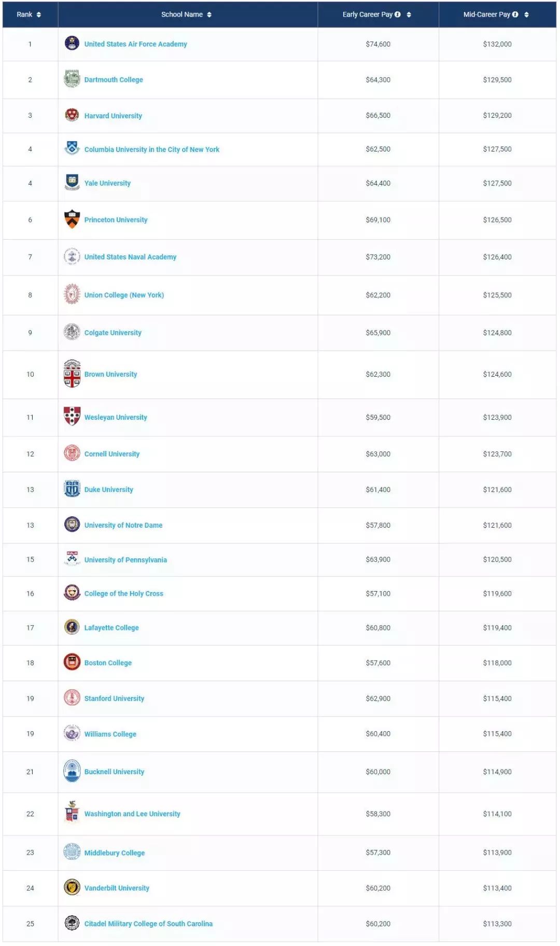Viewport: 560px width, 946px height.
Task: Open Stanford University school page
Action: click(114, 698)
